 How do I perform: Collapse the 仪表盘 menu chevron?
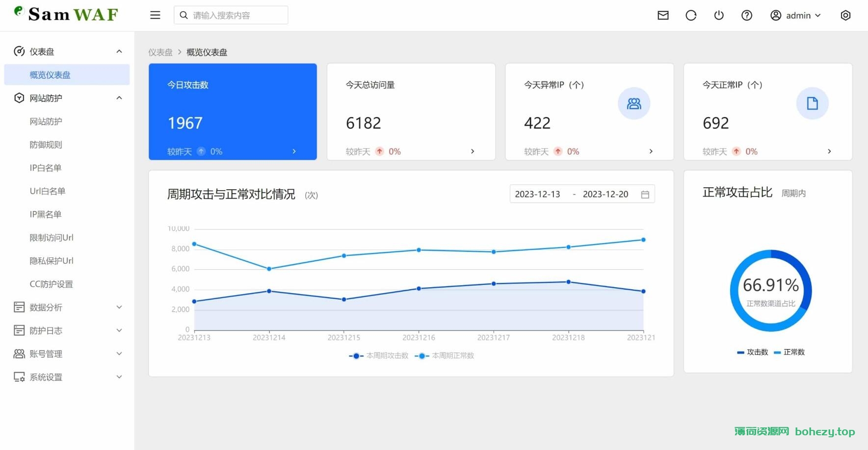coord(119,51)
